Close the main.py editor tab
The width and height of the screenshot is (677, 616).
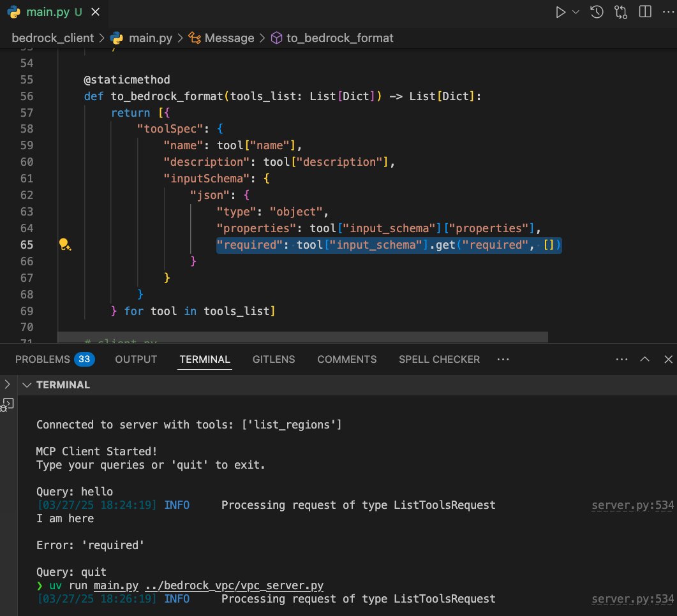(96, 12)
